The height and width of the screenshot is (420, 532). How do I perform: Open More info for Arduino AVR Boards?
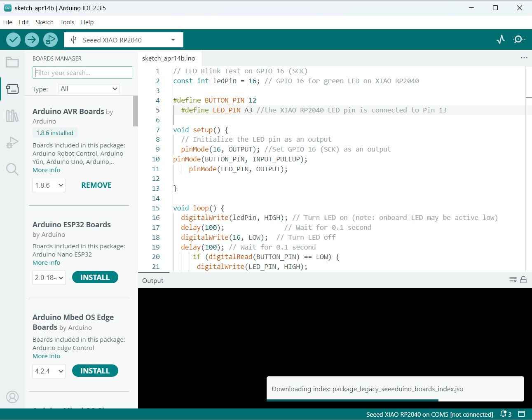pyautogui.click(x=47, y=170)
